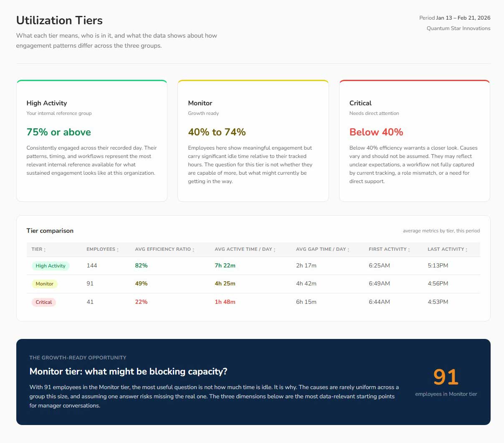504x443 pixels.
Task: Click the Tier comparison heading
Action: [x=50, y=231]
